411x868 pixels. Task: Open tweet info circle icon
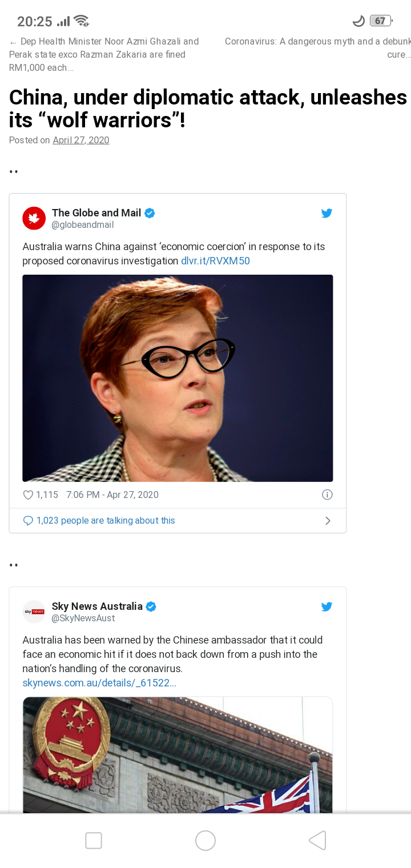point(327,495)
